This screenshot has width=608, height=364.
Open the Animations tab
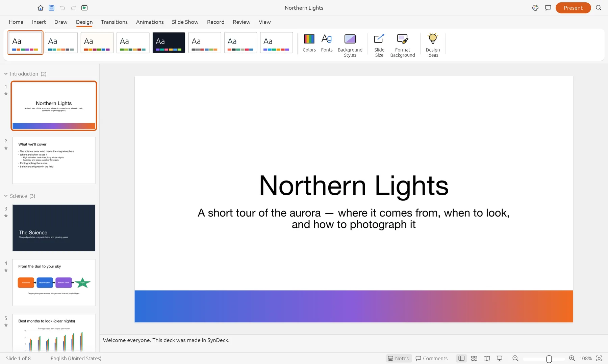tap(150, 22)
